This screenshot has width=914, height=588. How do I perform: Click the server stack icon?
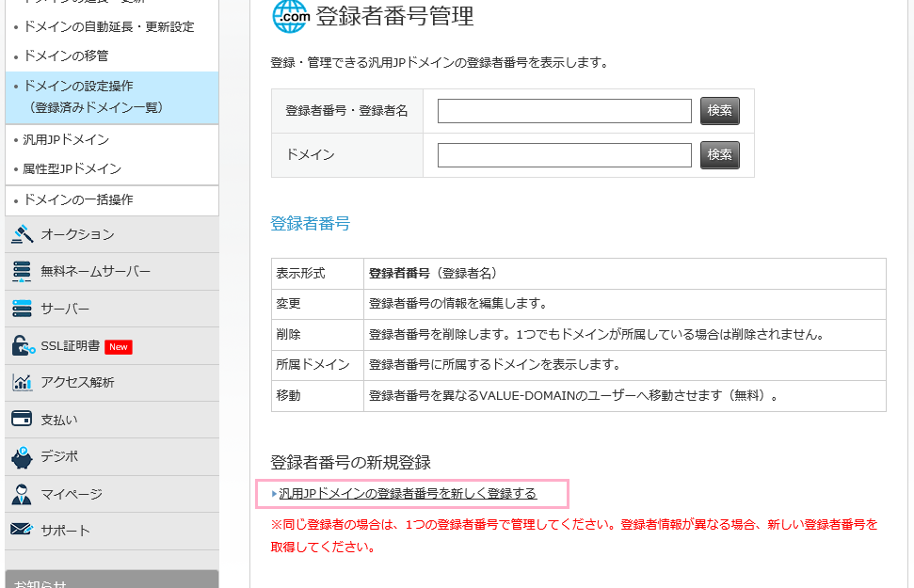tap(22, 309)
